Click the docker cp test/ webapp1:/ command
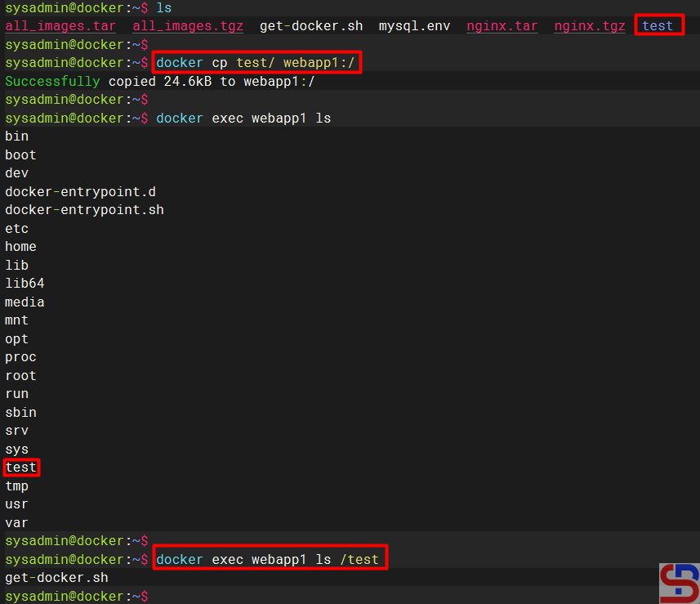The width and height of the screenshot is (700, 604). (x=256, y=63)
